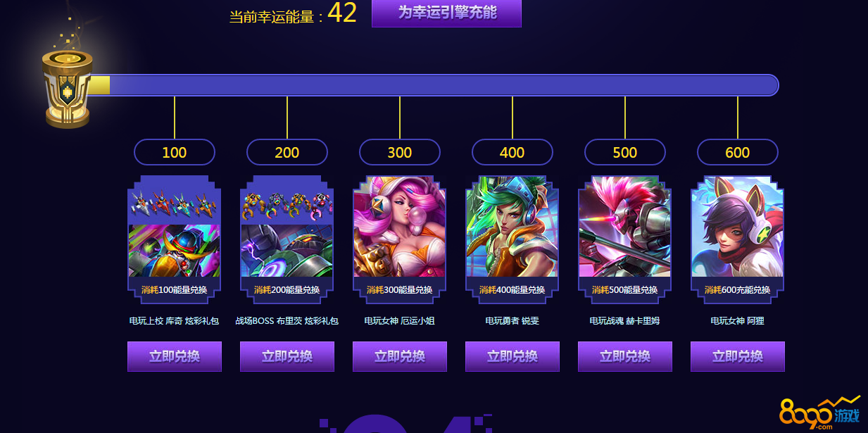Image resolution: width=868 pixels, height=433 pixels.
Task: Select the 400 energy milestone marker
Action: pyautogui.click(x=512, y=152)
